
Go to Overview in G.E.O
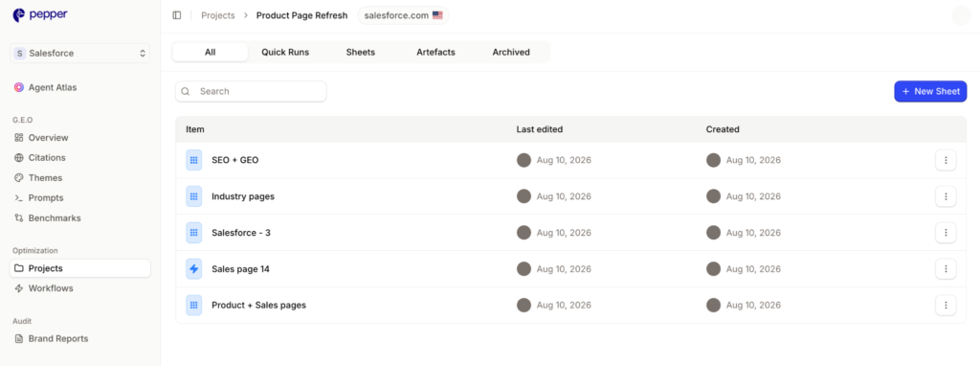coord(48,138)
